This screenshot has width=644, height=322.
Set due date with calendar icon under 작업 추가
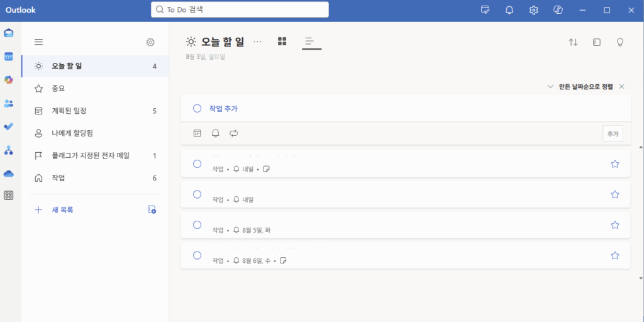pyautogui.click(x=197, y=133)
